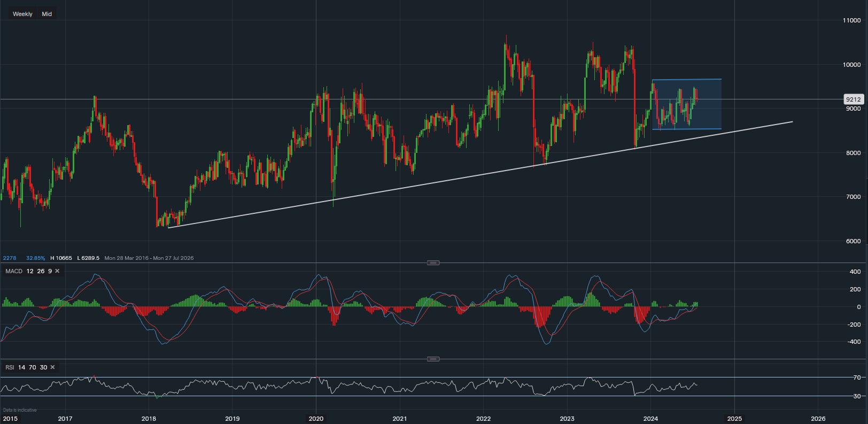Click the 9212 current price tag
This screenshot has width=868, height=424.
click(853, 99)
